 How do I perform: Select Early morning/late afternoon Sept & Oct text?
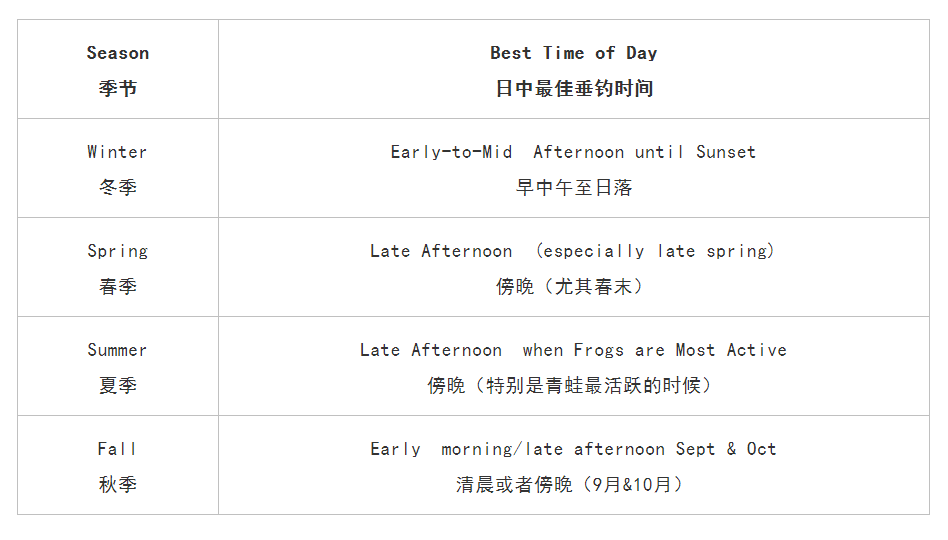point(573,449)
